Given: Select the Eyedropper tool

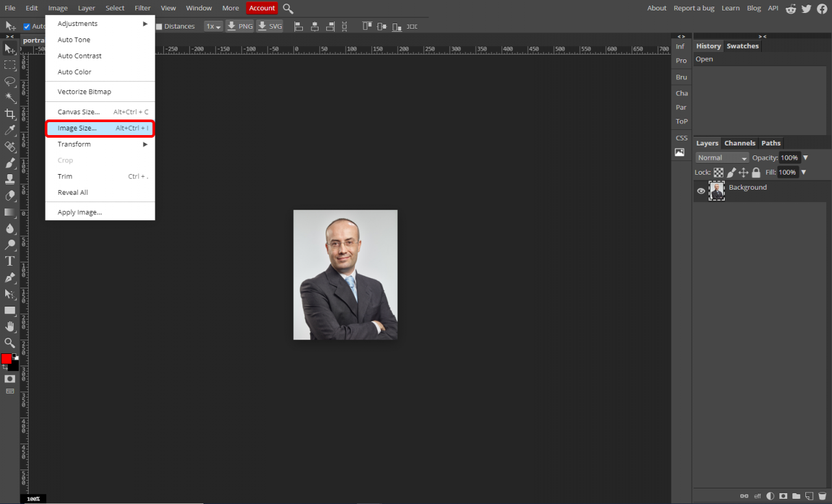Looking at the screenshot, I should (10, 131).
